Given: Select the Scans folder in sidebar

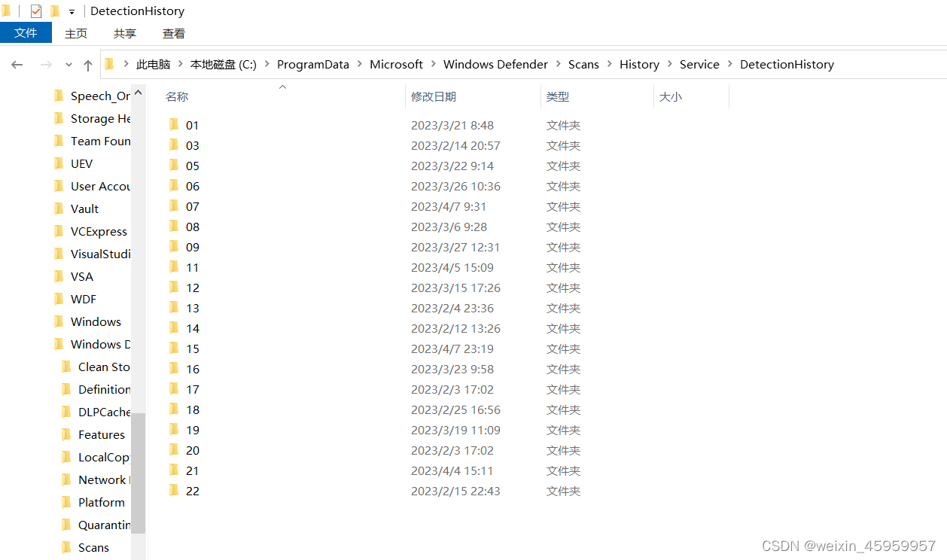Looking at the screenshot, I should click(x=93, y=547).
